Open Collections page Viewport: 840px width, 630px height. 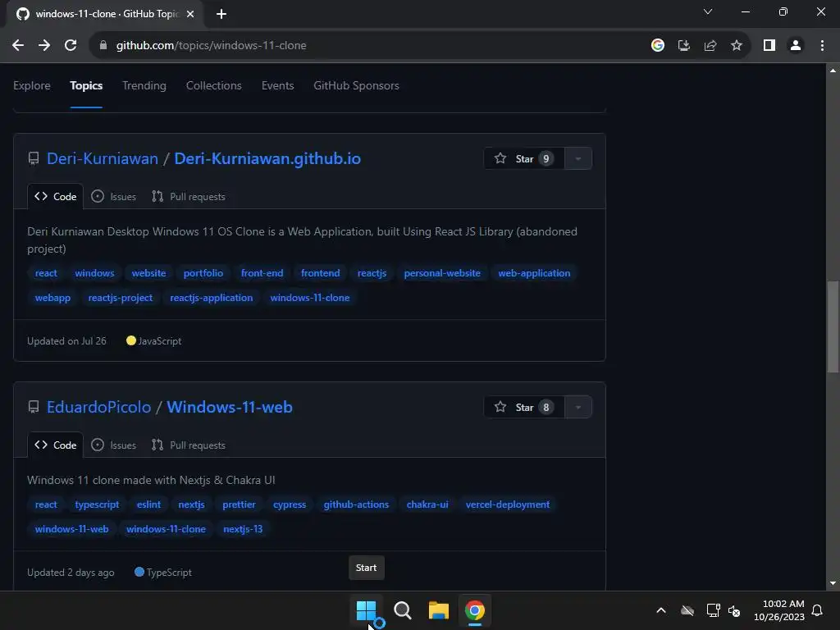click(214, 85)
